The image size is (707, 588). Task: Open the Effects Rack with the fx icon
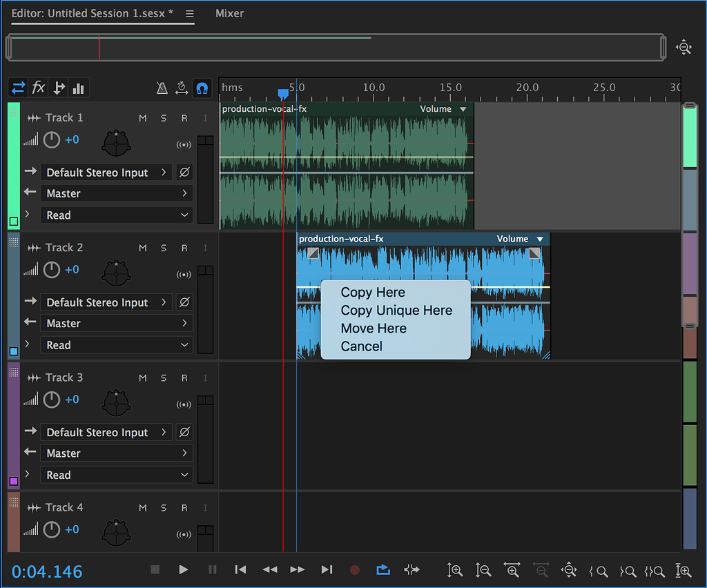coord(38,87)
